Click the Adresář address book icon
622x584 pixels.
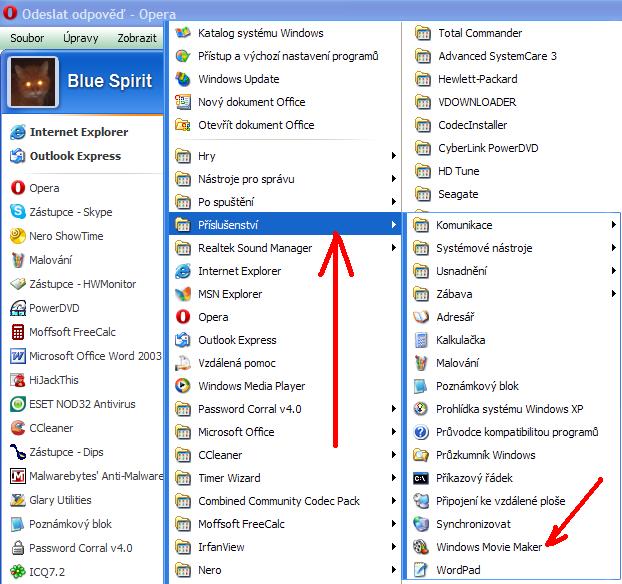point(421,317)
